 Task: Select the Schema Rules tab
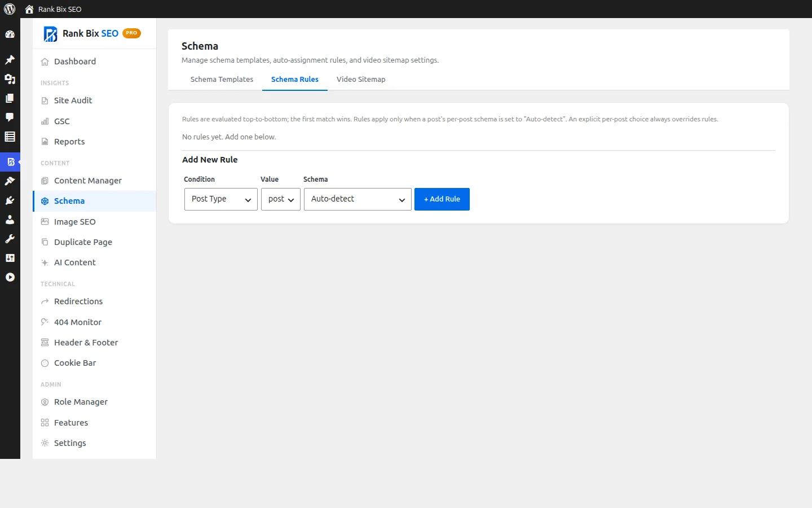[295, 80]
